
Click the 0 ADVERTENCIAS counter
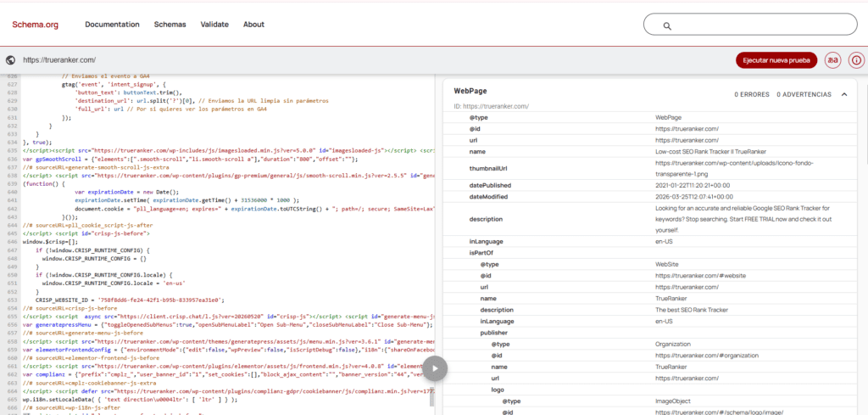coord(804,95)
